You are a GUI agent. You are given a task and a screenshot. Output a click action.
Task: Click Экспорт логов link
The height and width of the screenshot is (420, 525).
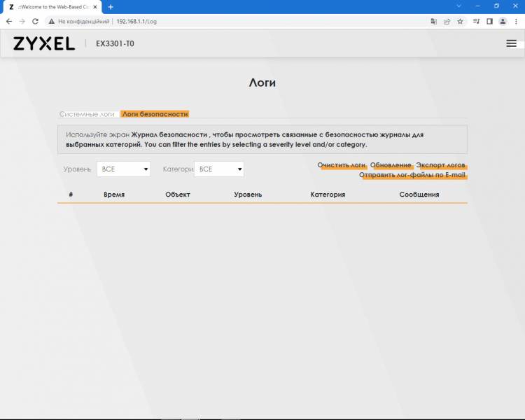point(440,165)
